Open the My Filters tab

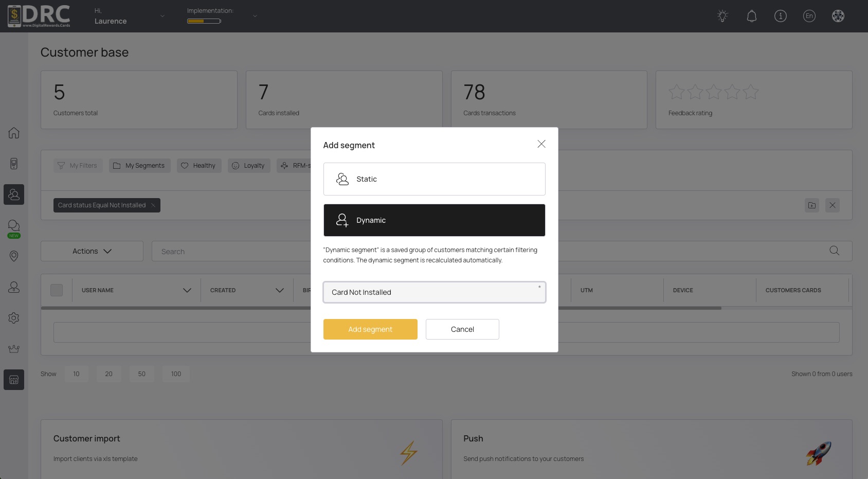pos(78,166)
